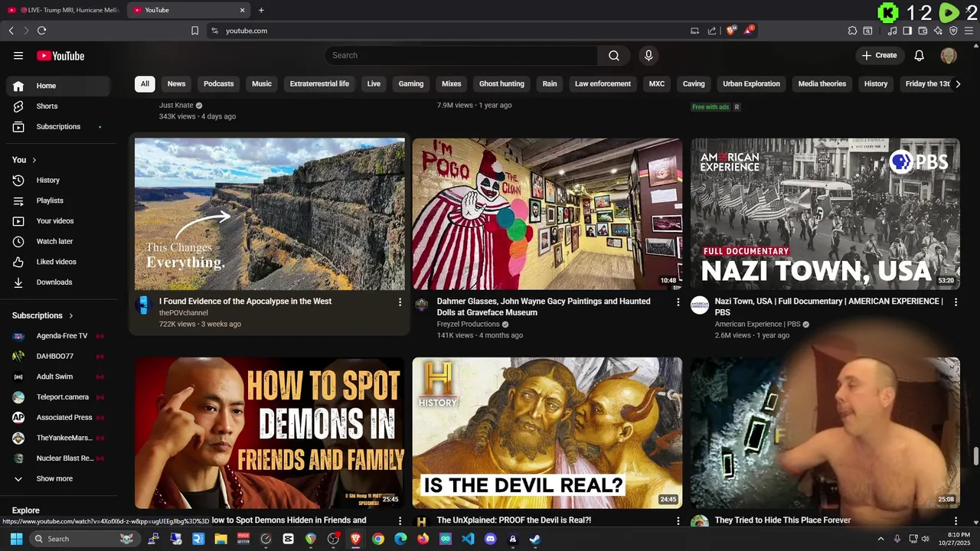Open Is the Devil Real thumbnail

[547, 432]
